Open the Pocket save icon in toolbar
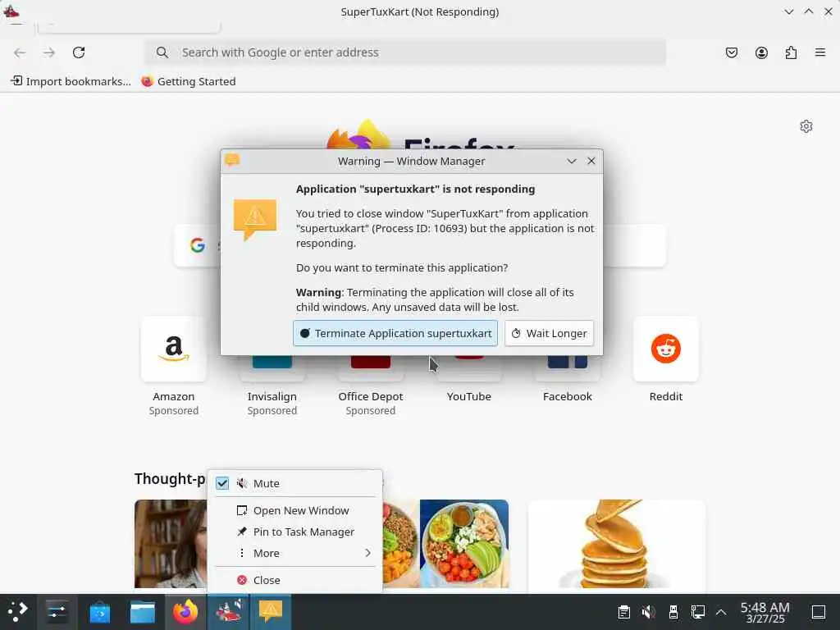Screen dimensions: 840x630 pos(731,52)
